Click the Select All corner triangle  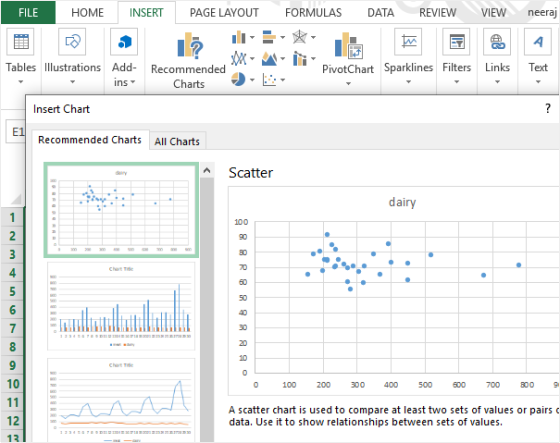tap(16, 199)
